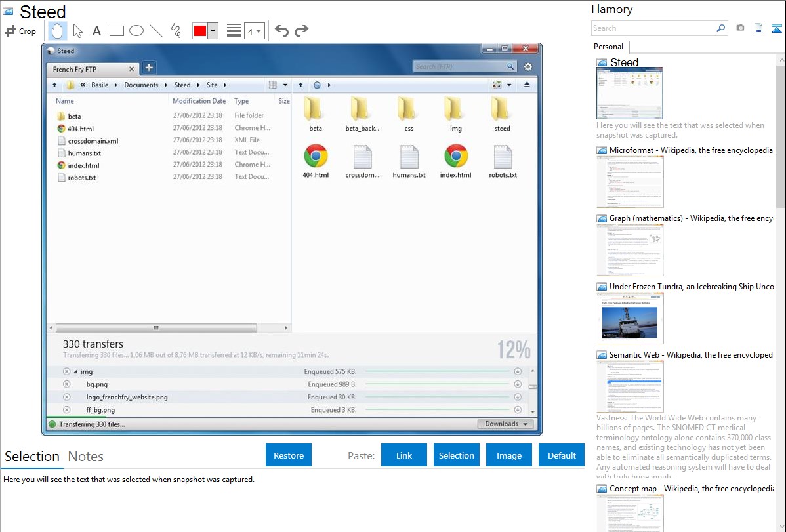Open the Downloads dropdown

[505, 424]
